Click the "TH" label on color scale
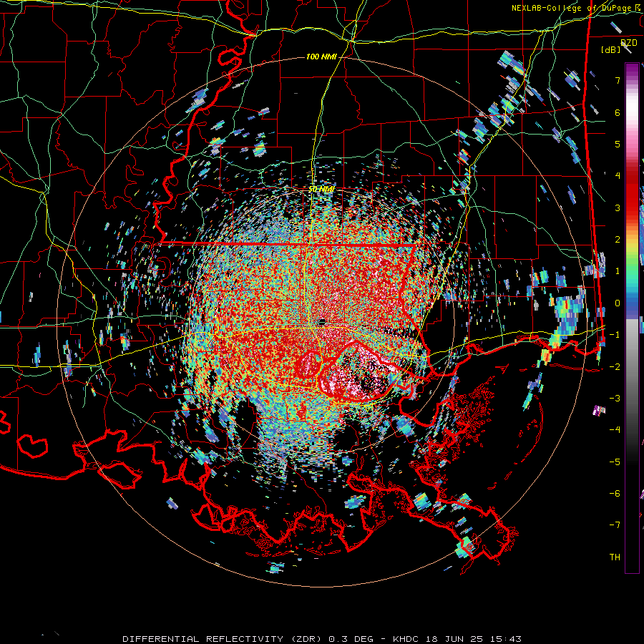 [x=615, y=557]
